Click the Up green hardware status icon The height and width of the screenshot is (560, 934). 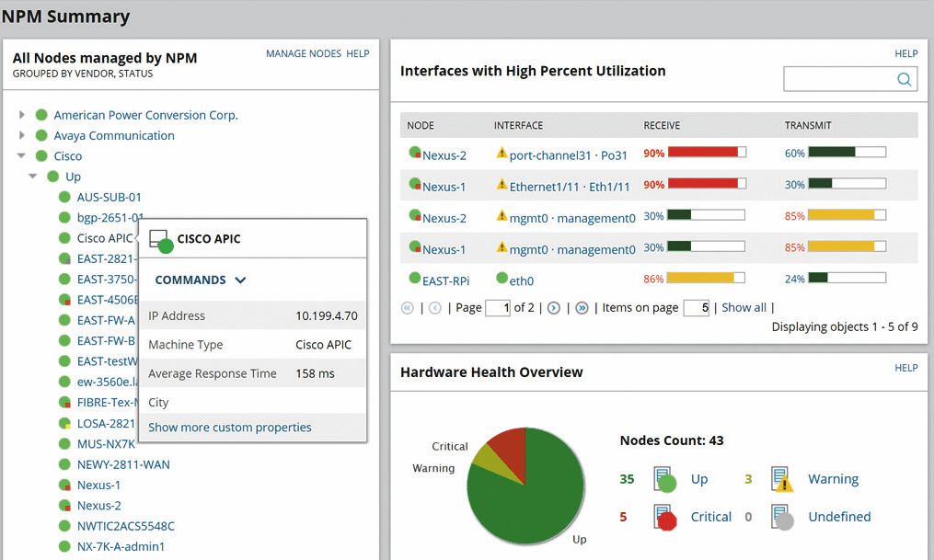click(664, 480)
